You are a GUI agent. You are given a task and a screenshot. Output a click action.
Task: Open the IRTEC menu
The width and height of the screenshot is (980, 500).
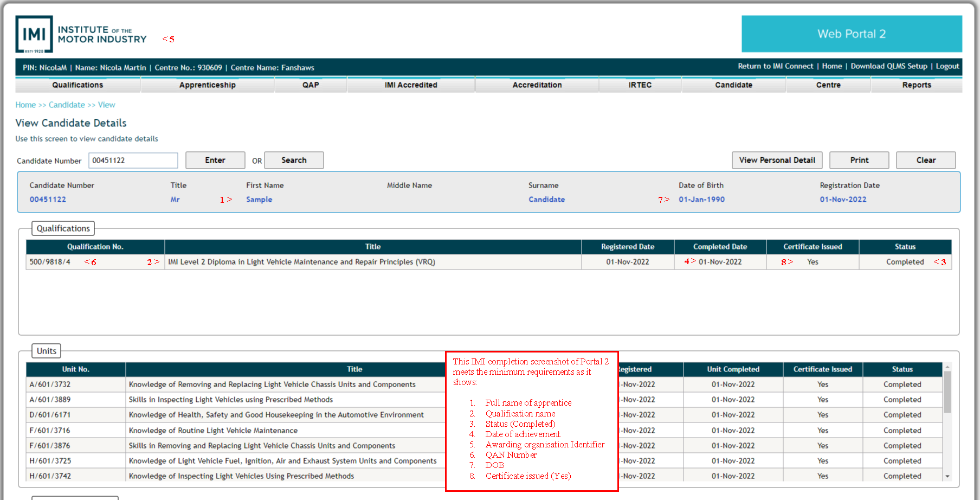click(640, 85)
